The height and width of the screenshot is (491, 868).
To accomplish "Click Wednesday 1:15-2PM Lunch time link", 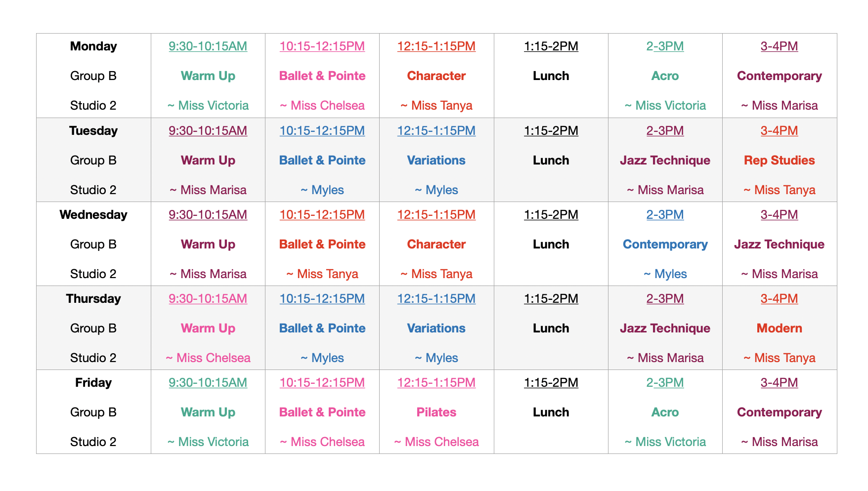I will tap(551, 215).
